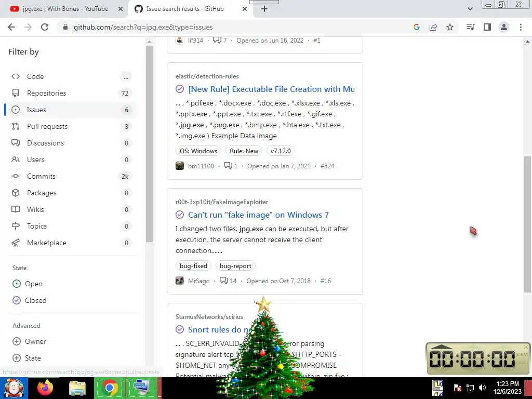Open the New Rule Executable File Creation issue
Screen dimensions: 532x399
click(271, 89)
